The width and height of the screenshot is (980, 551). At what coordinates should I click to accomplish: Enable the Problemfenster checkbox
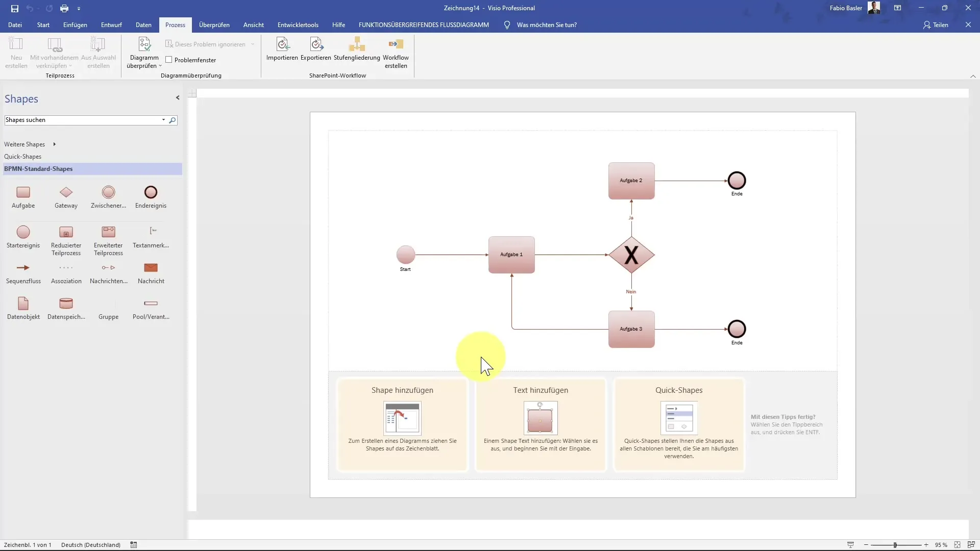(168, 60)
